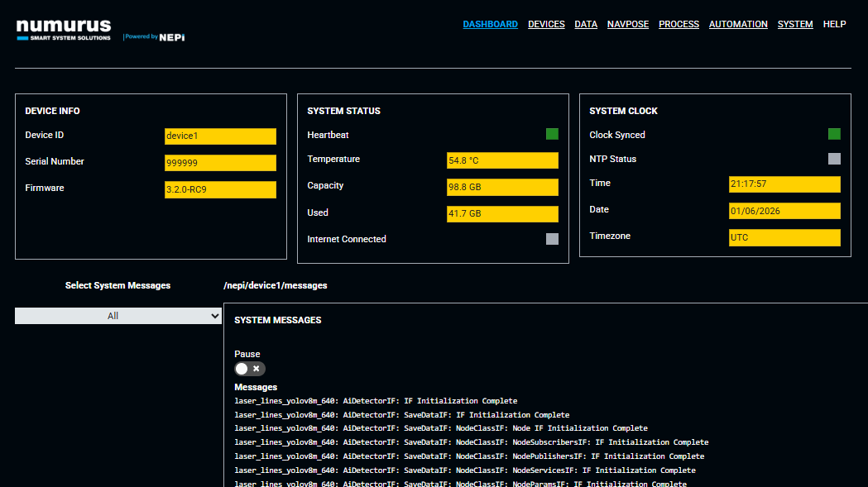
Task: Click the Powered by NEPI logo
Action: (154, 37)
